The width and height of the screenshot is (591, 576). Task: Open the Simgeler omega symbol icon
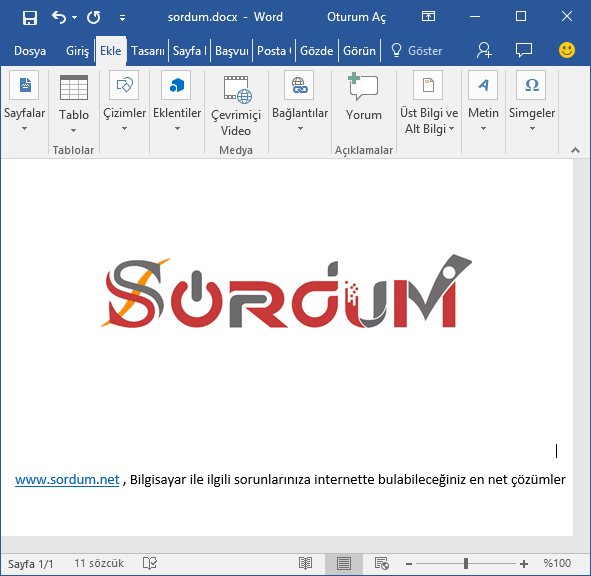(531, 85)
